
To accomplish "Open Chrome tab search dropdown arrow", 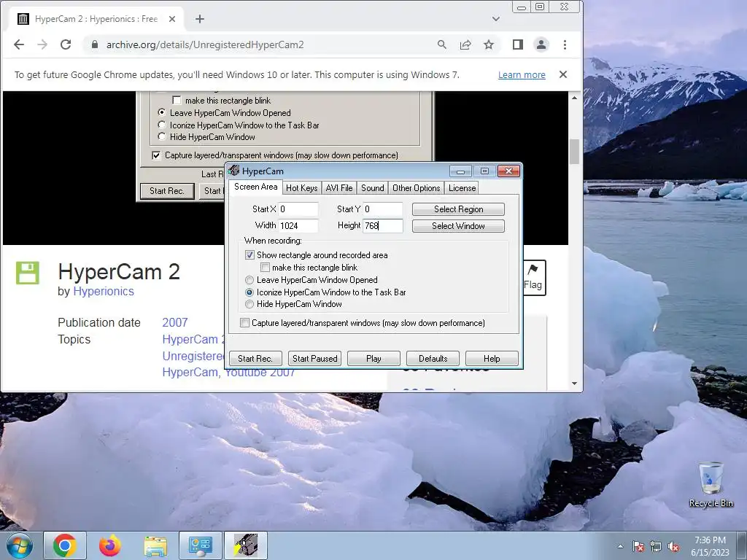I will [x=496, y=19].
